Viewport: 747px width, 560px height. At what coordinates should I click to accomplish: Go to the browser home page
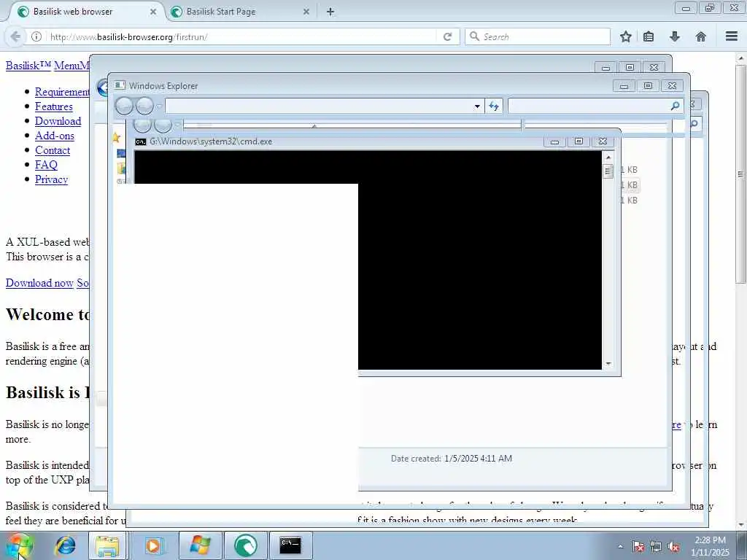(x=701, y=36)
